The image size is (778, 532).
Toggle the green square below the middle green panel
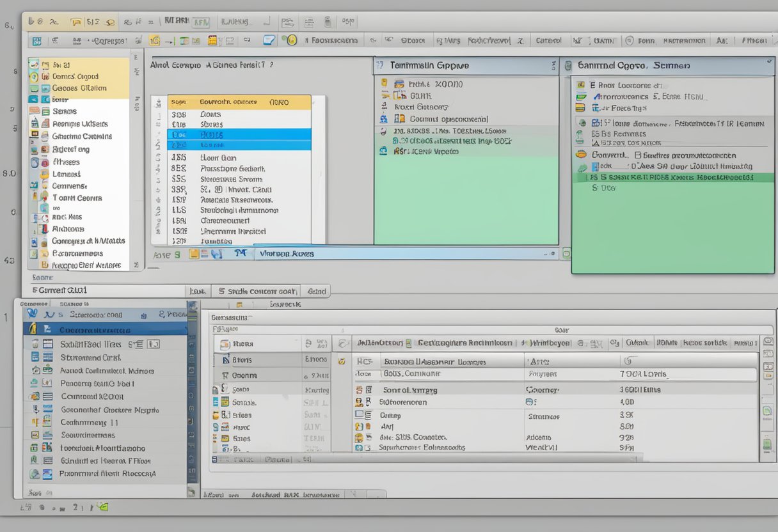[566, 253]
